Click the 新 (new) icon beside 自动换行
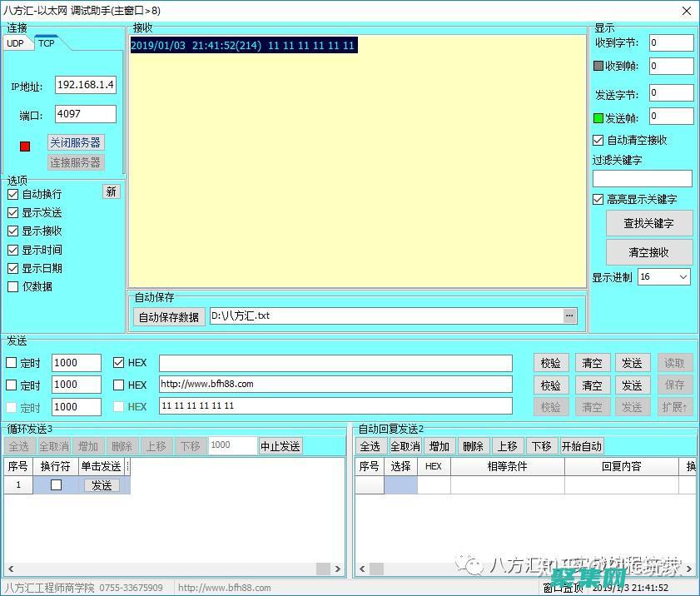Viewport: 700px width, 596px height. [112, 191]
